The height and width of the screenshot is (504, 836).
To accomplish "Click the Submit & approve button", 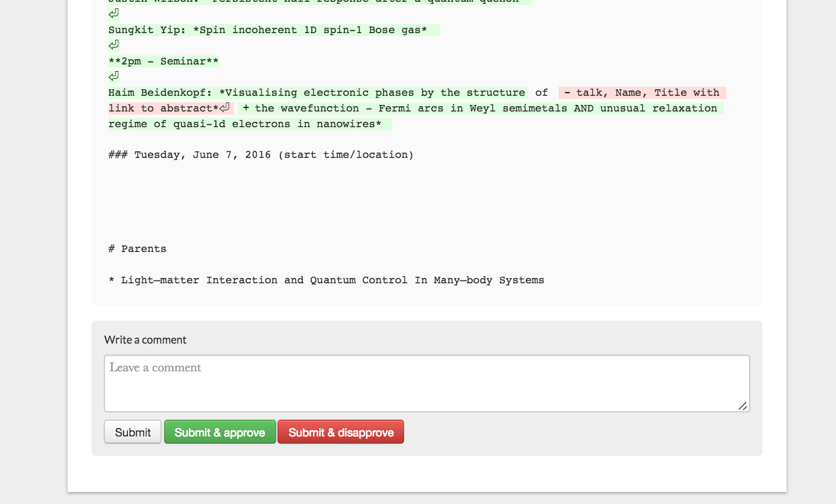I will click(220, 432).
